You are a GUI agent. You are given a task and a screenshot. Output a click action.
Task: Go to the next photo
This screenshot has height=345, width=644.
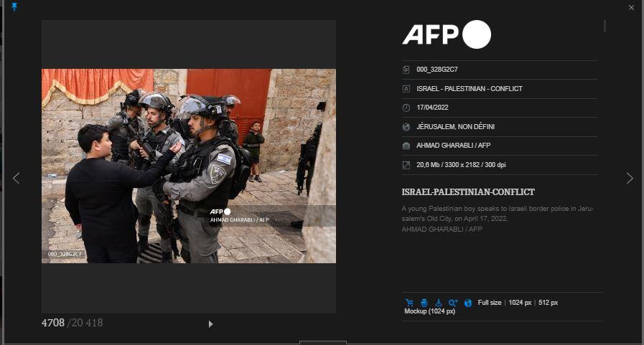[630, 178]
